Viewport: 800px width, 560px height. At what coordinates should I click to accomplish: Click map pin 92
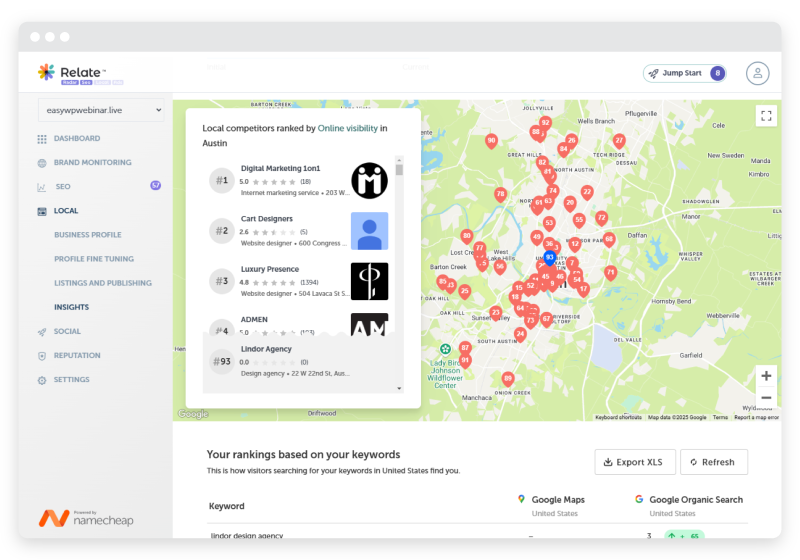pos(545,123)
